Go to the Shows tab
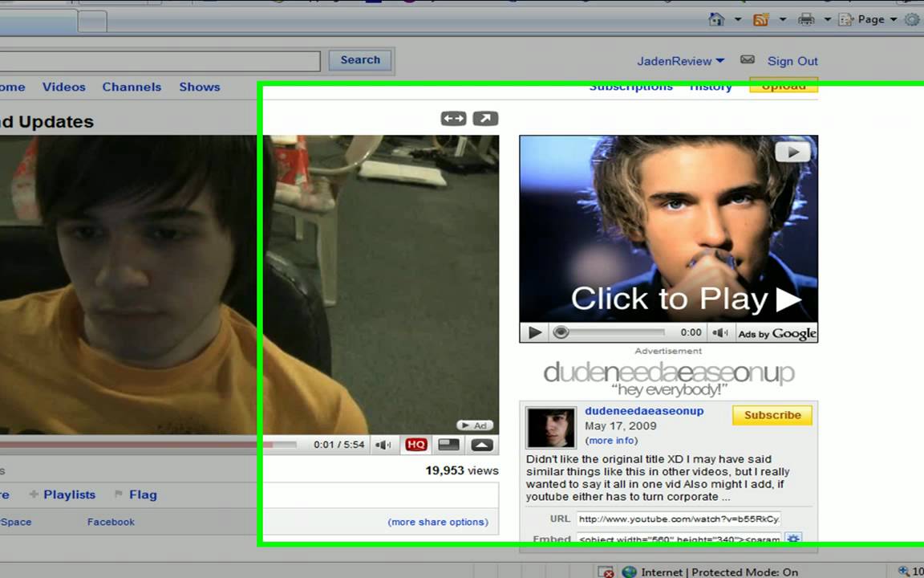This screenshot has width=924, height=578. pyautogui.click(x=200, y=87)
